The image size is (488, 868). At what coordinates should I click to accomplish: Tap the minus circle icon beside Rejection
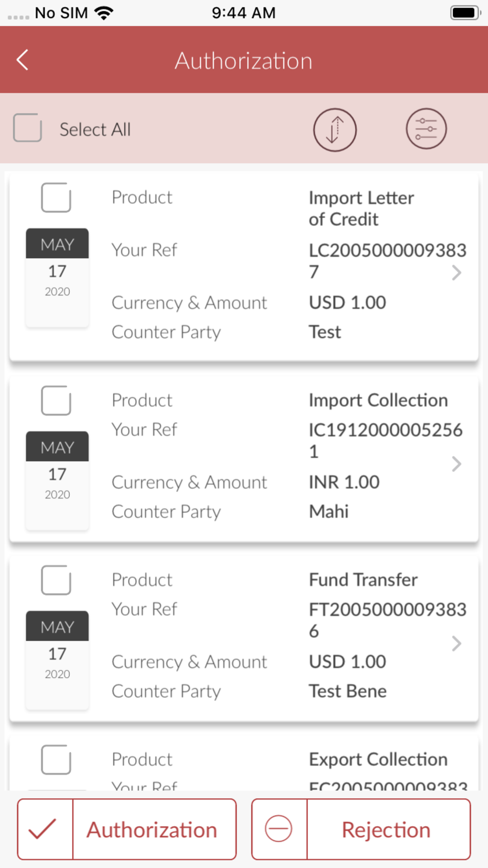tap(279, 829)
